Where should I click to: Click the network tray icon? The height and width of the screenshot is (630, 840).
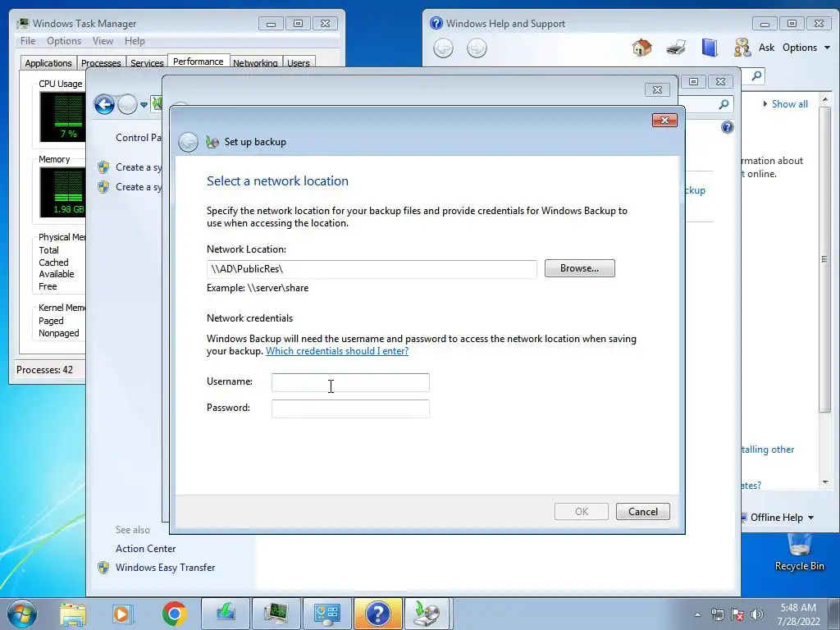717,614
